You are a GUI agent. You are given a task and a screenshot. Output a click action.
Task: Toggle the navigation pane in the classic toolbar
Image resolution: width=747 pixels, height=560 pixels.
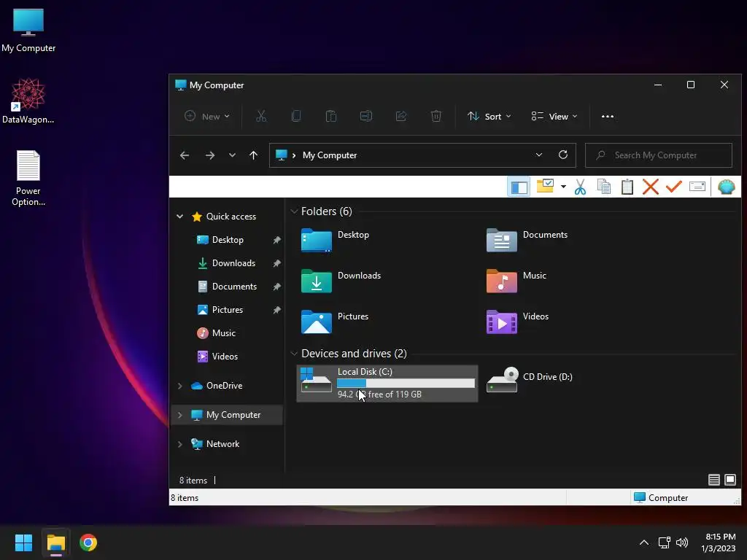(x=519, y=187)
